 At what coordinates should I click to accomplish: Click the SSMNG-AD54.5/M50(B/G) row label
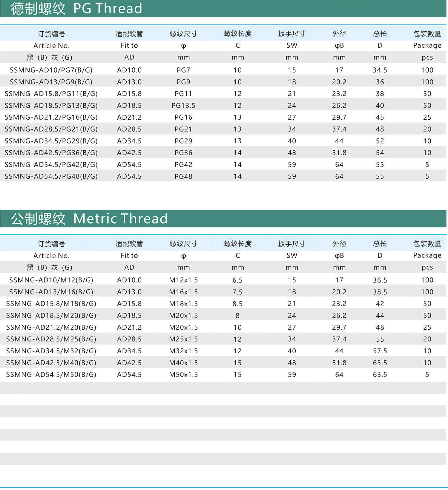coord(51,375)
